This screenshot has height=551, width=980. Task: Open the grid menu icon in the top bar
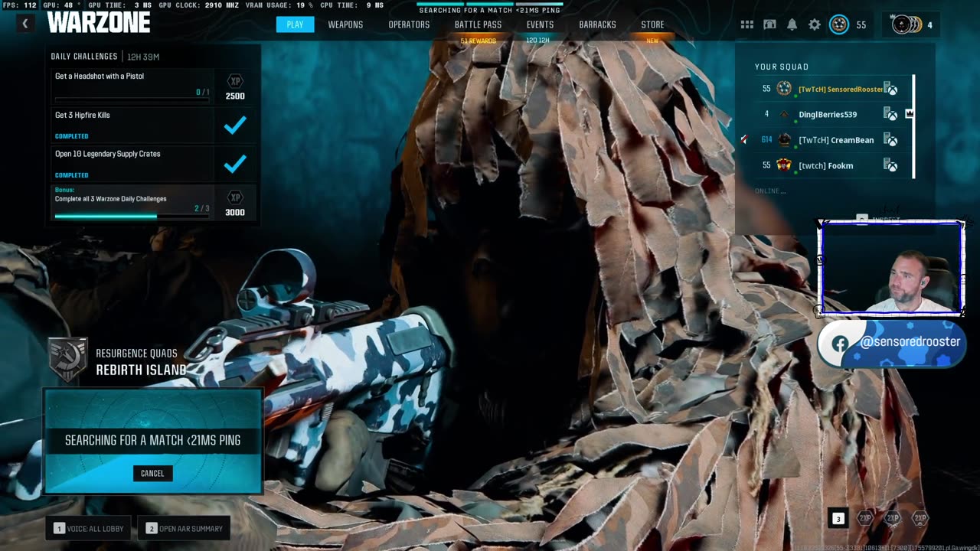click(746, 24)
